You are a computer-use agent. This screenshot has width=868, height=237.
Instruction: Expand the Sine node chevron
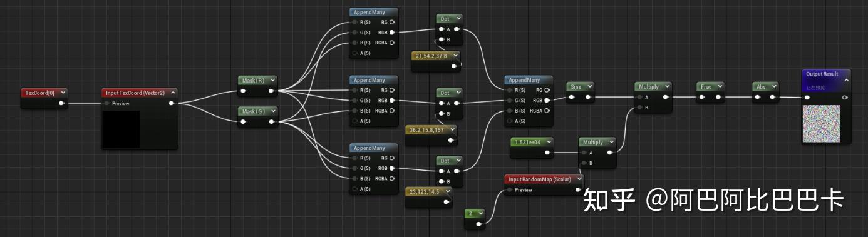(x=590, y=86)
